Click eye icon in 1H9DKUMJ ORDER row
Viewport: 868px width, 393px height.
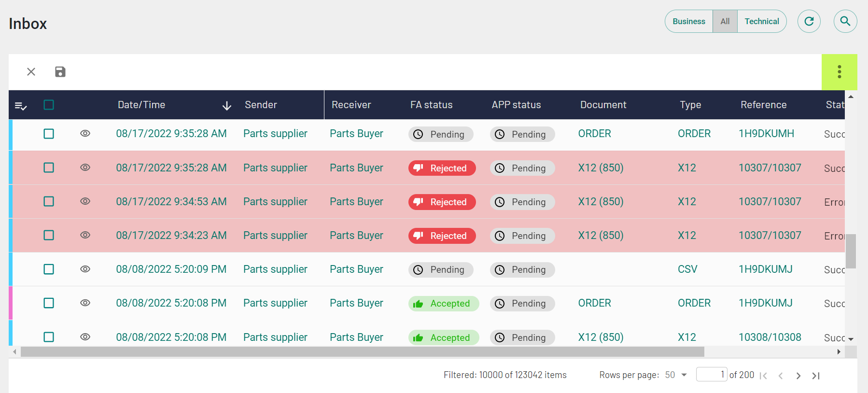pyautogui.click(x=85, y=303)
